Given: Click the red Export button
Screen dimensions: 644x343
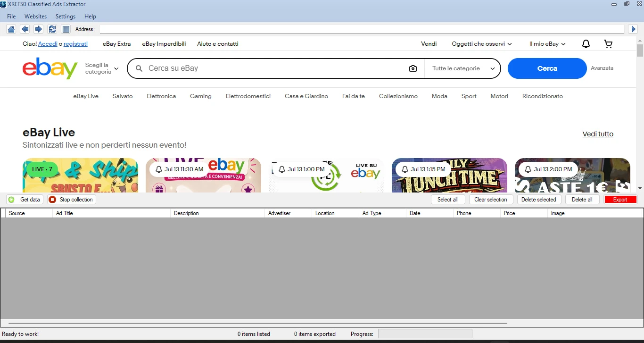Looking at the screenshot, I should coord(620,200).
